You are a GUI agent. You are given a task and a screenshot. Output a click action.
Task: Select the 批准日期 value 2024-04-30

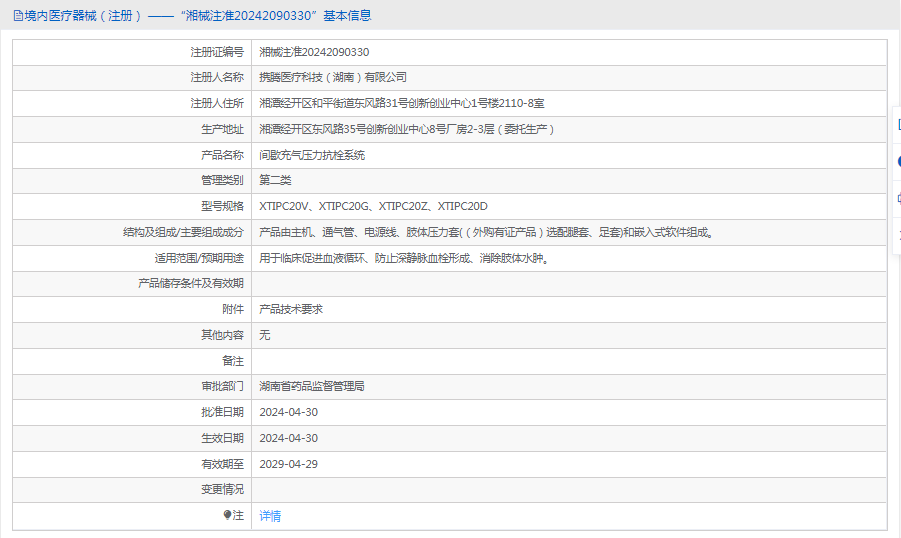tap(288, 412)
